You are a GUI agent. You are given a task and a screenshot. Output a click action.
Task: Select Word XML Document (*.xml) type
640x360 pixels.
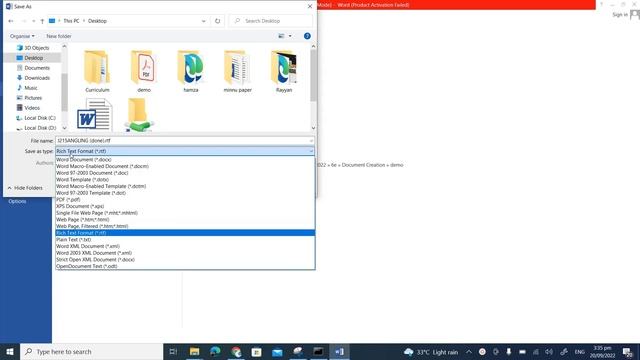pyautogui.click(x=185, y=246)
